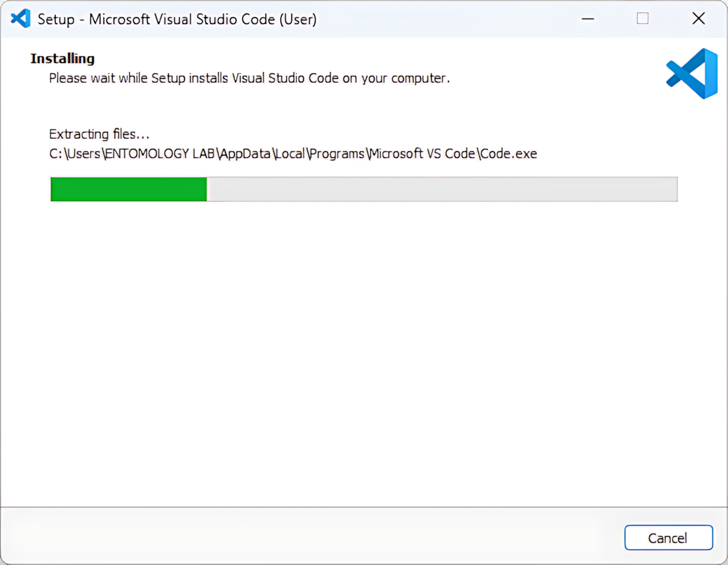
Task: Click the "Please wait while Setup installs" message
Action: (249, 79)
